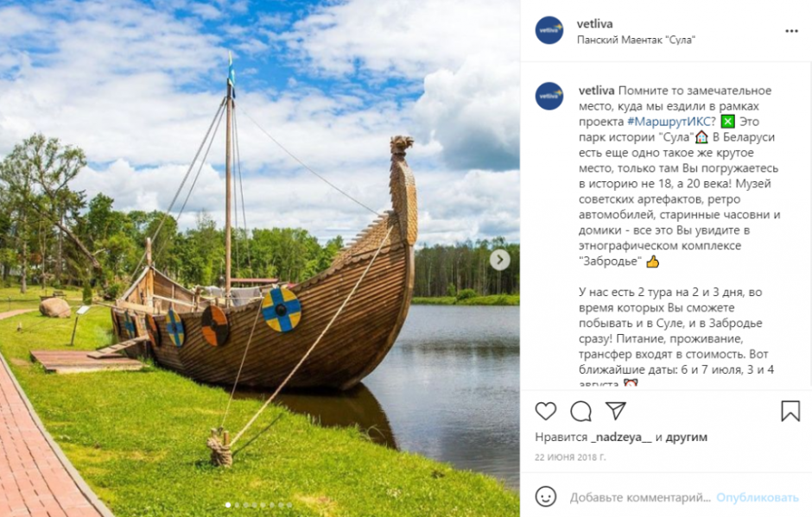Open location Панский Маентак "Сула"
Image resolution: width=812 pixels, height=517 pixels.
coord(636,40)
